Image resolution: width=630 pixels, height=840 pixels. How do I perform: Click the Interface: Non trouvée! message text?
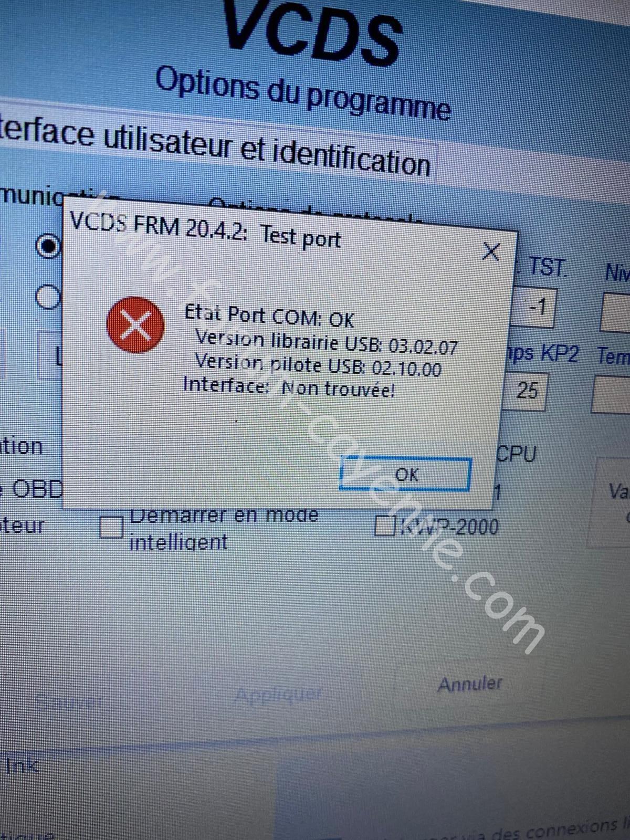coord(288,387)
